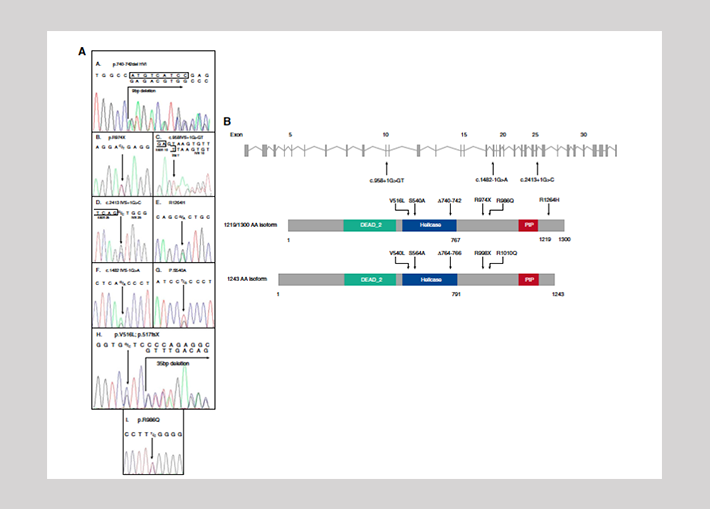
Task: Click blue Helicase domain in 1243 AA isoform
Action: pos(429,280)
